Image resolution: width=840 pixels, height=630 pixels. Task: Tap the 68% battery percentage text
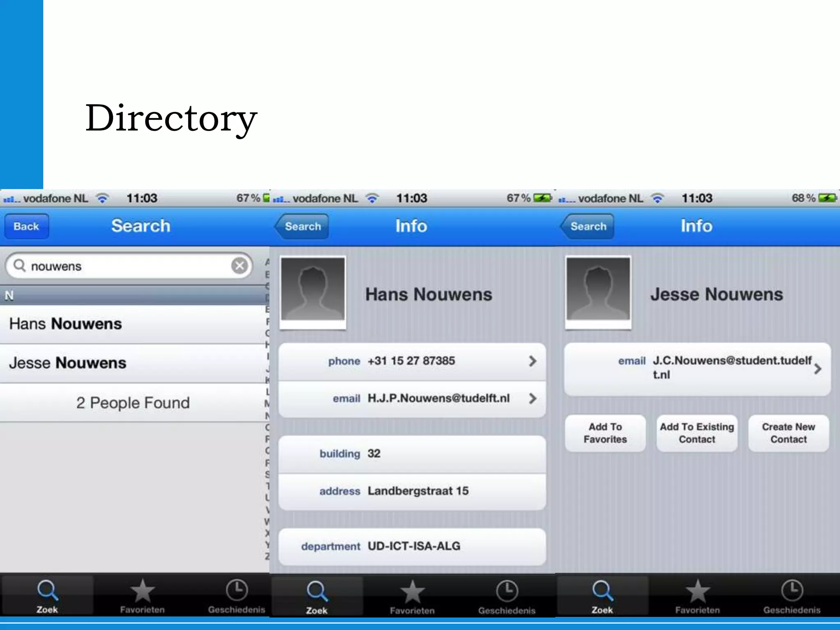[803, 198]
